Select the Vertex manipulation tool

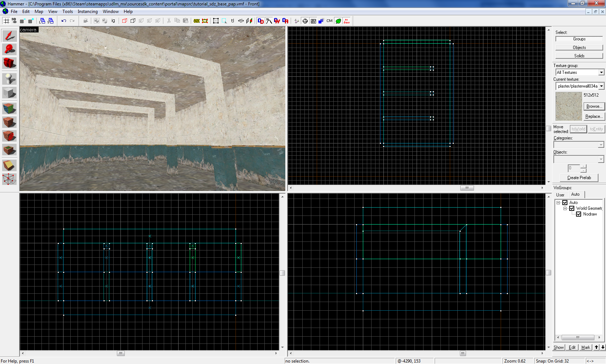click(x=9, y=179)
